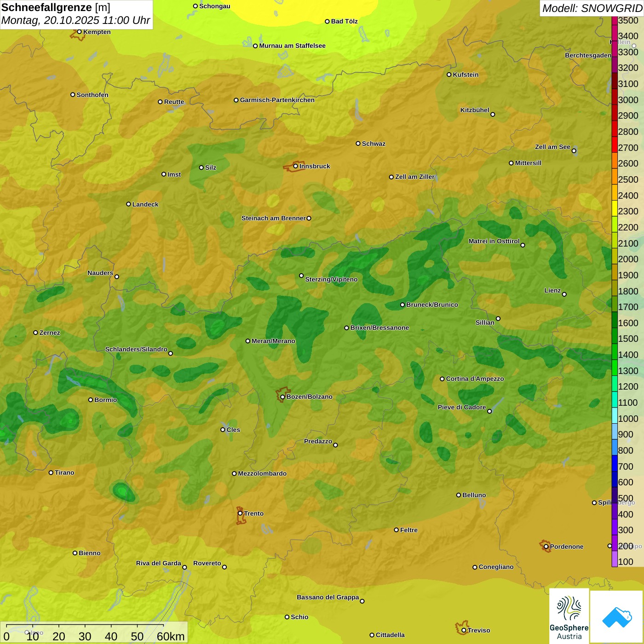This screenshot has width=644, height=644.
Task: Select the dark green 1600 legend color
Action: click(615, 320)
